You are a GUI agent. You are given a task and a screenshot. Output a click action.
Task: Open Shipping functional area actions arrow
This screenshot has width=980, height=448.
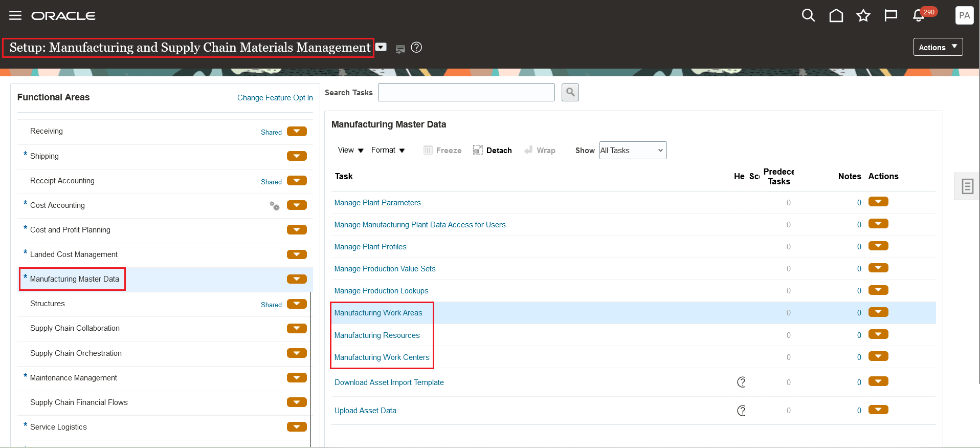(297, 156)
